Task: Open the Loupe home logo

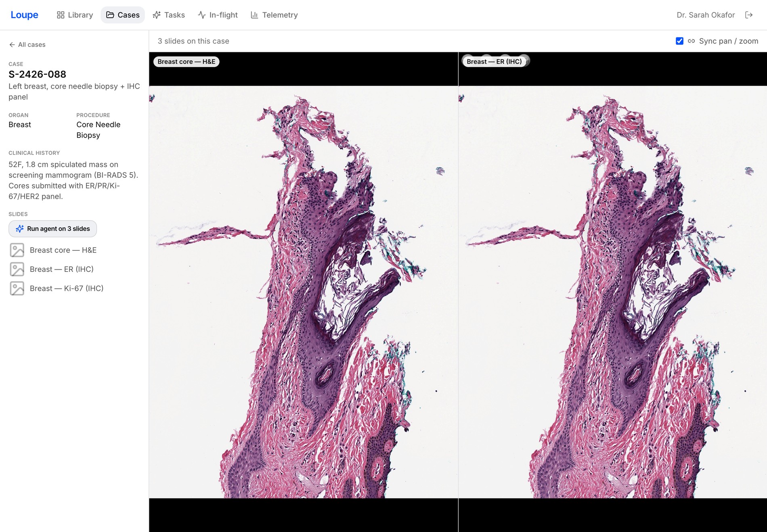Action: (24, 15)
